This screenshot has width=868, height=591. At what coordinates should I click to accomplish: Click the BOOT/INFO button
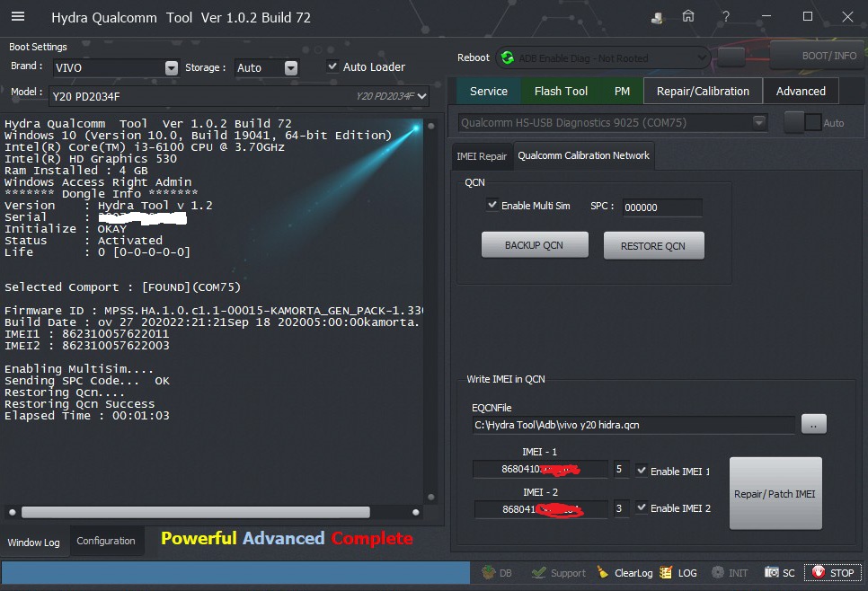[817, 56]
